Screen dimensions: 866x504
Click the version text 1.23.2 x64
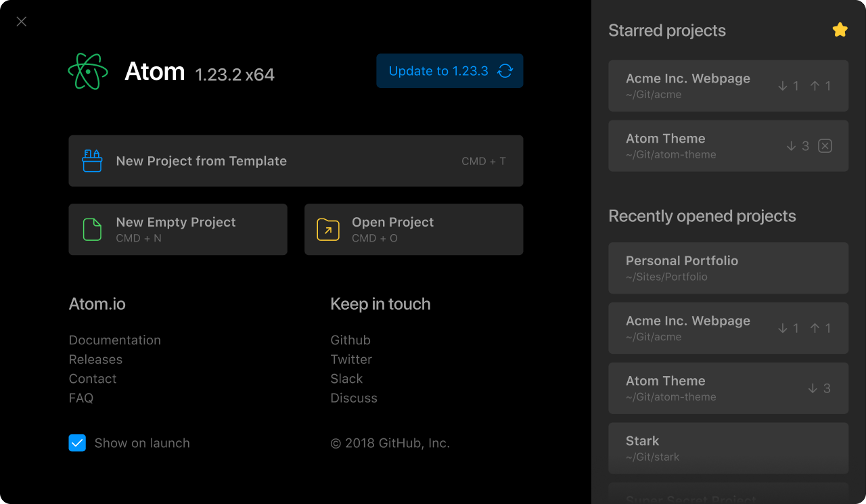point(235,74)
